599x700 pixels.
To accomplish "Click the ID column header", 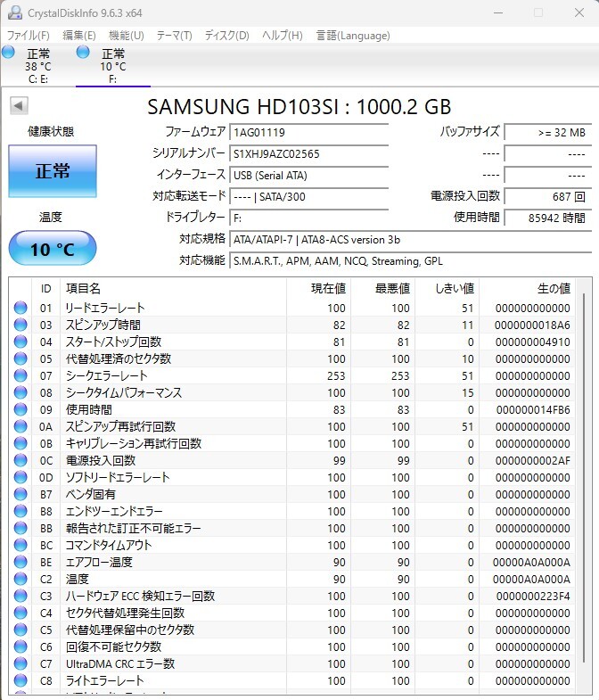I will tap(46, 288).
